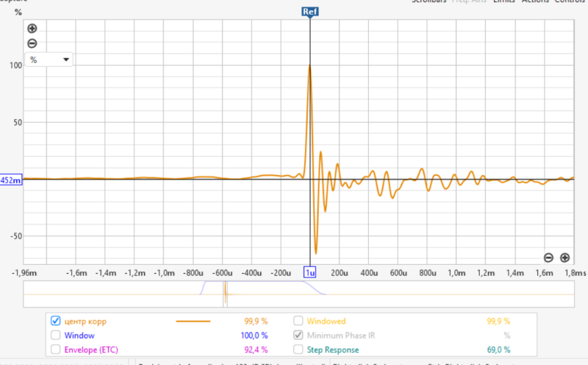Zoom in the vertical axis with top-left plus

tap(32, 29)
